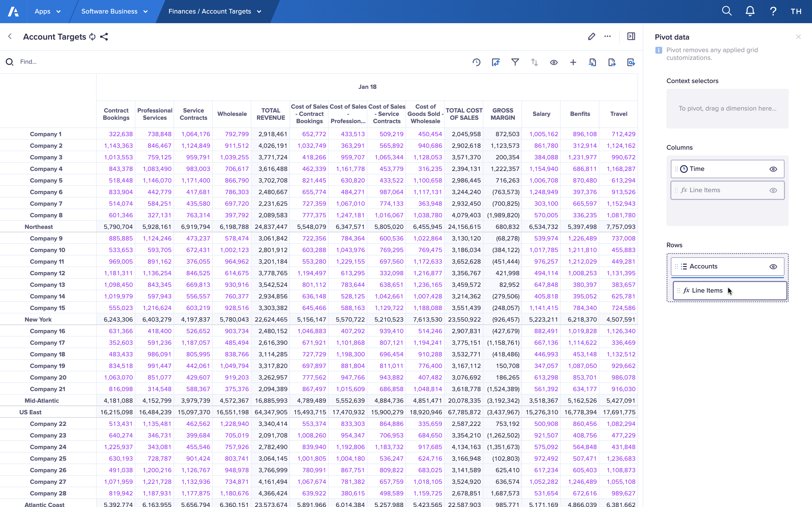Viewport: 812px width, 507px height.
Task: Hide the Line Items dimension in Columns
Action: coord(773,190)
